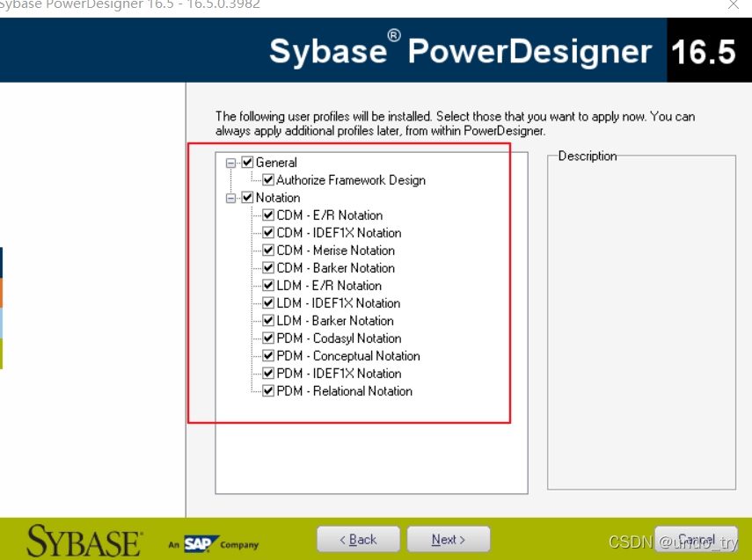Toggle PDM - Codasyl Notation checkbox

coord(268,338)
